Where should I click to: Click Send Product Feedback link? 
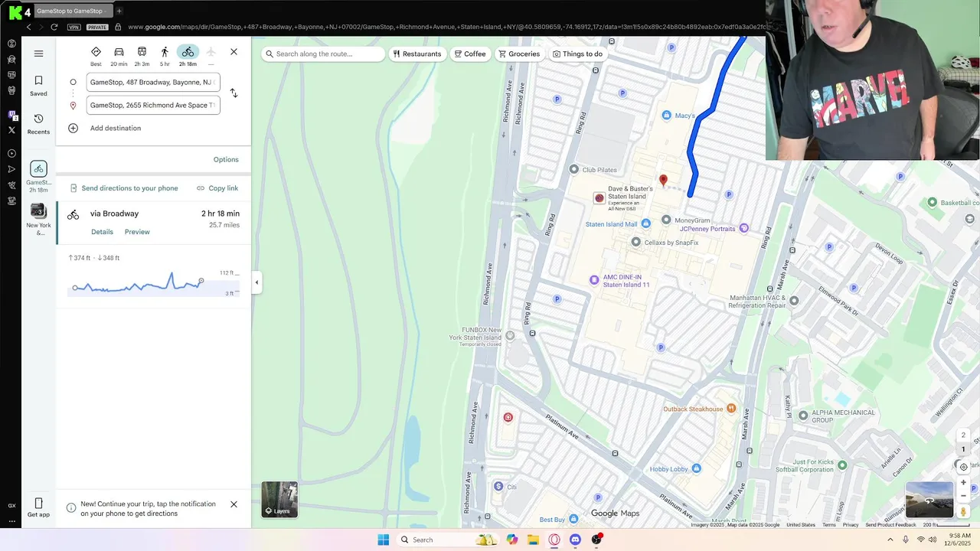(x=890, y=525)
